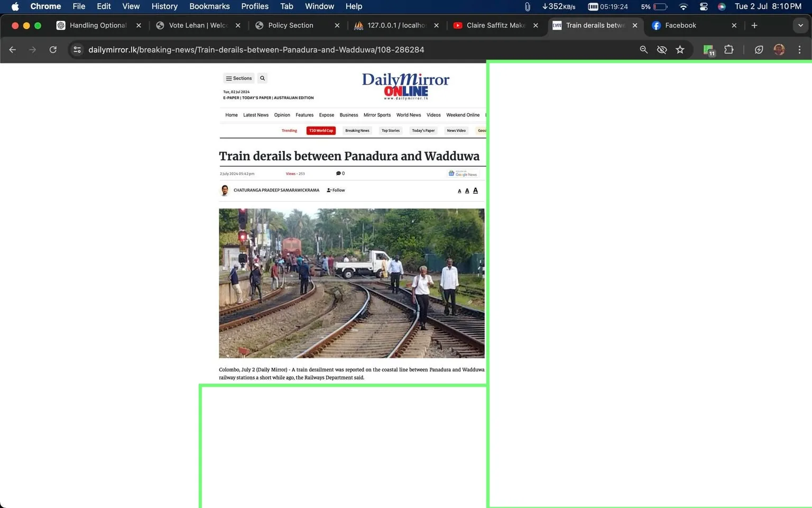Open the Chrome profile avatar
The height and width of the screenshot is (508, 812).
[779, 49]
